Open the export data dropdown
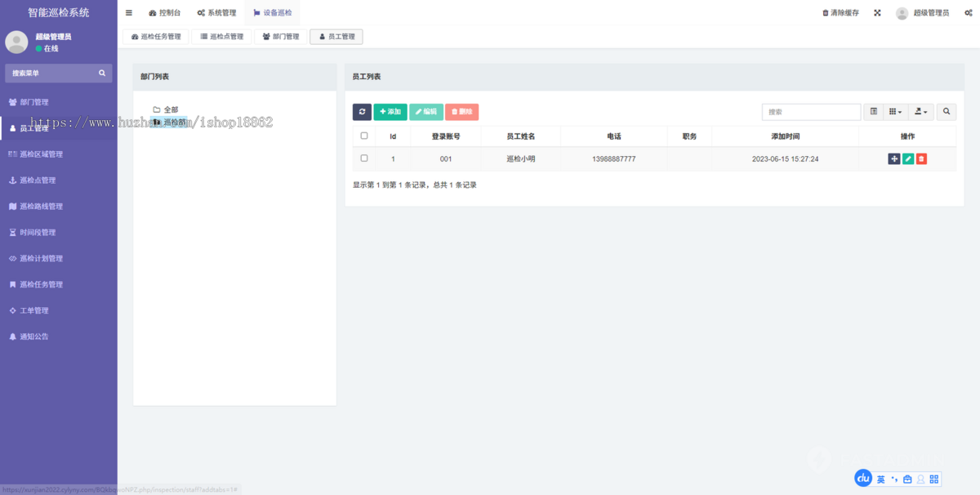The image size is (980, 495). coord(920,112)
